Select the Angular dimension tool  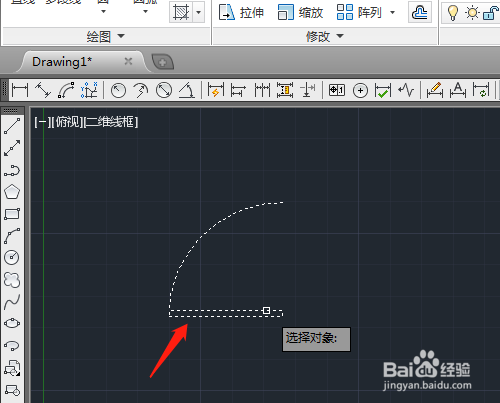[187, 90]
